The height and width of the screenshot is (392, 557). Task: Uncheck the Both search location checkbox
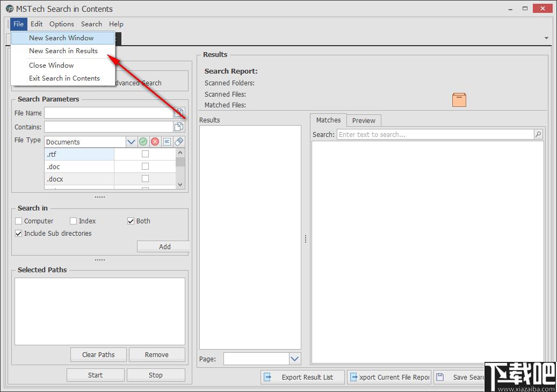click(x=131, y=221)
